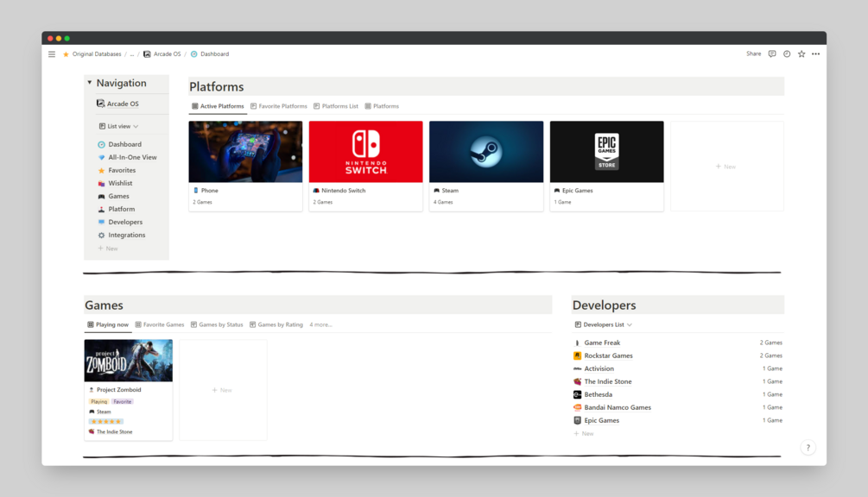Switch to Games by Status tab

217,324
